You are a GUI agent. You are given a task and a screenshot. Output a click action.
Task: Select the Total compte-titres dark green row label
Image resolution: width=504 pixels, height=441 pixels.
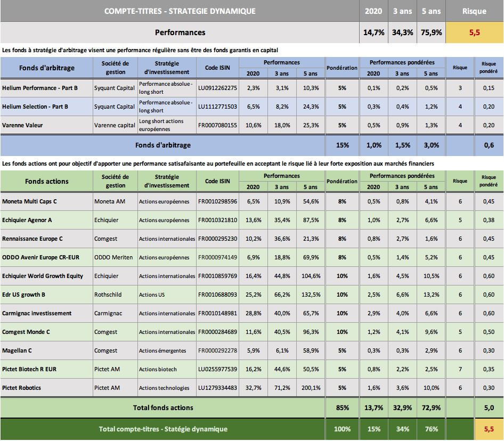point(162,429)
